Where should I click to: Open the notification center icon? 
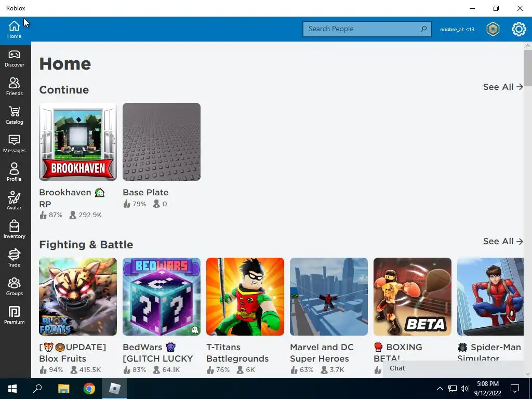coord(515,389)
